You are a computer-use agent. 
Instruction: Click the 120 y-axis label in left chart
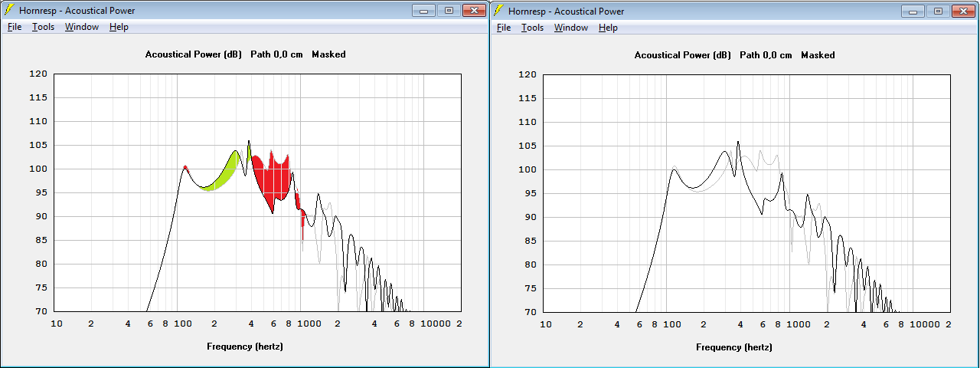tap(39, 74)
